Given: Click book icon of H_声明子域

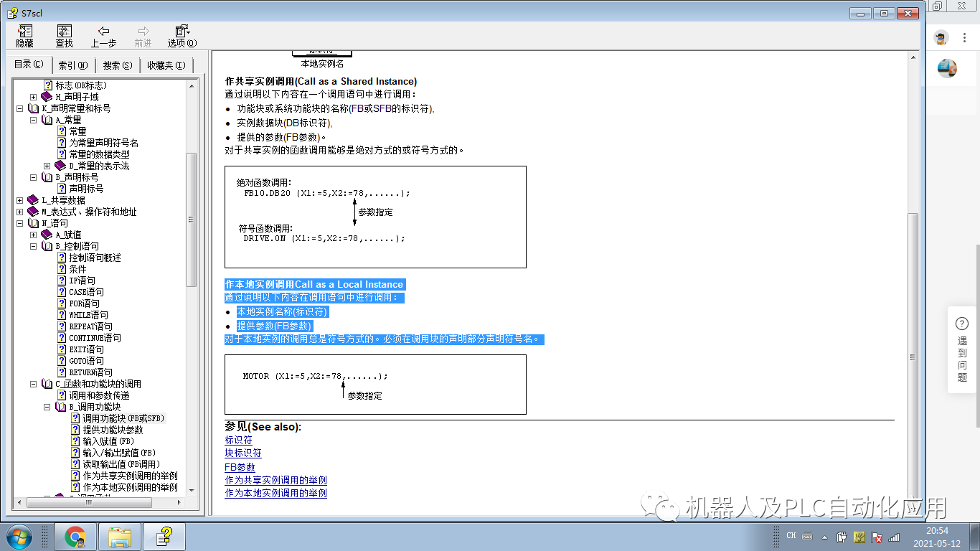Looking at the screenshot, I should (47, 97).
